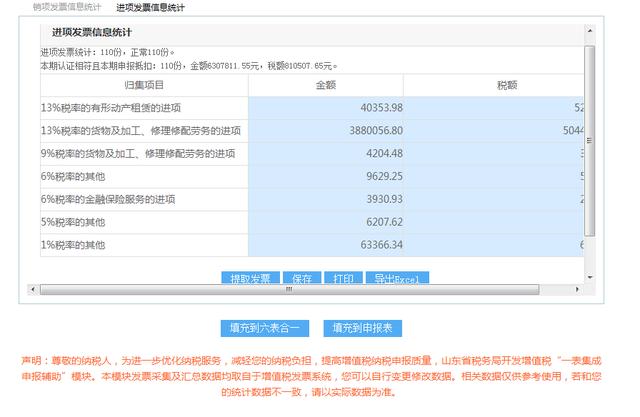Click row label 1%税率的其他
The height and width of the screenshot is (417, 640).
pyautogui.click(x=73, y=245)
